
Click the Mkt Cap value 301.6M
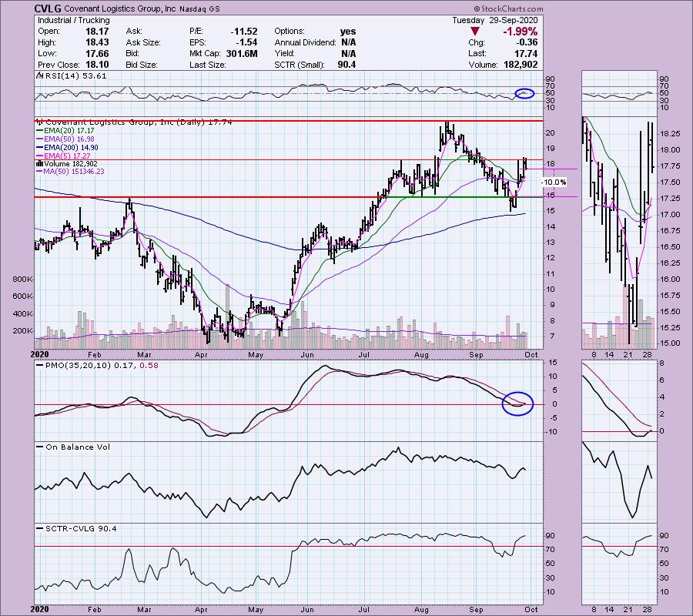pyautogui.click(x=242, y=53)
